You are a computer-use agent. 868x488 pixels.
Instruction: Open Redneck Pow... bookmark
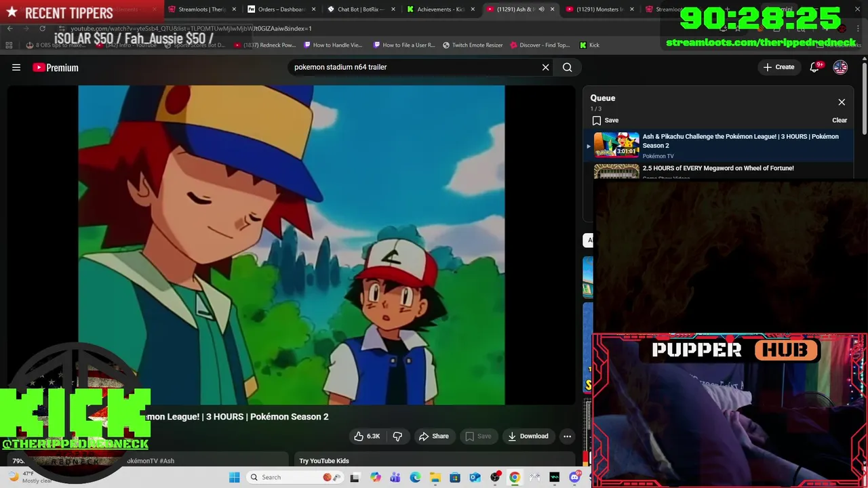point(264,45)
